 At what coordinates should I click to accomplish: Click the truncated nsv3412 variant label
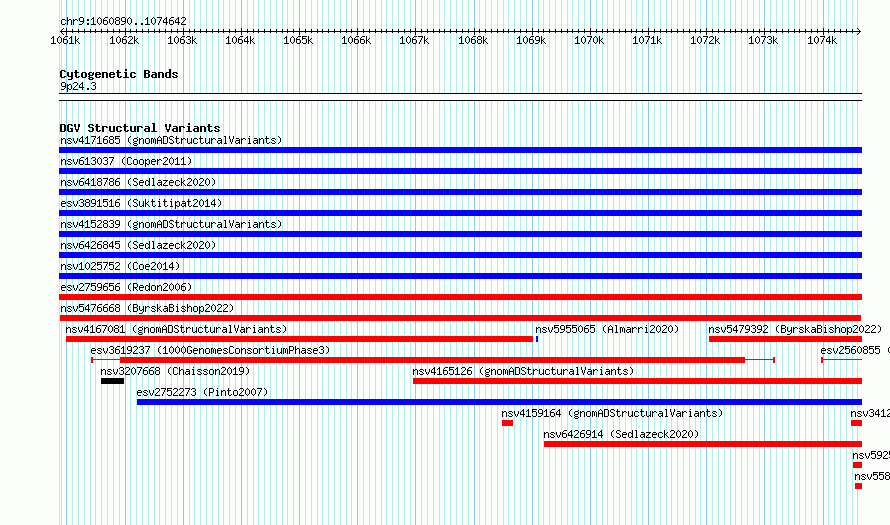click(870, 413)
